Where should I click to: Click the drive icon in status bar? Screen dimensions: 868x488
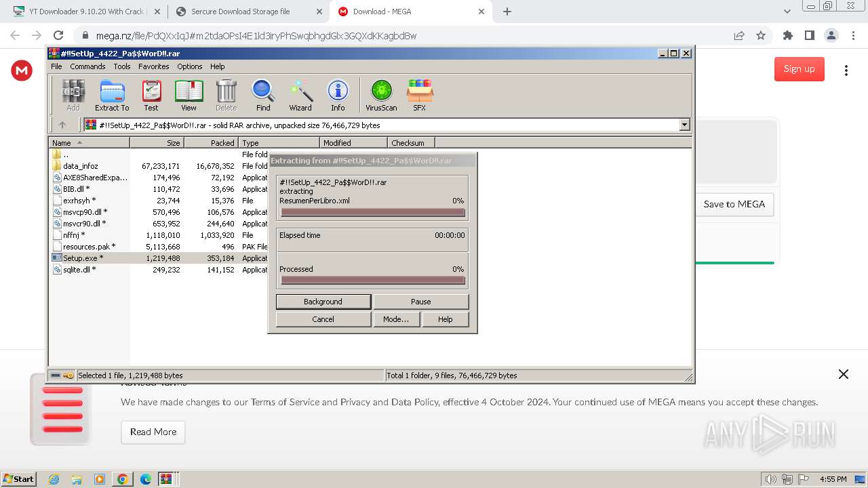point(56,375)
